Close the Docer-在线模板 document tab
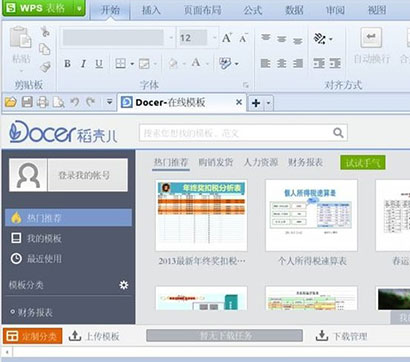The height and width of the screenshot is (362, 410). click(239, 102)
